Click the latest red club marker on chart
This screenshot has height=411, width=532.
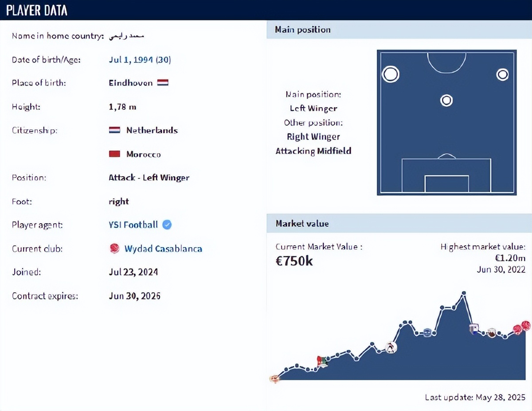pyautogui.click(x=526, y=326)
